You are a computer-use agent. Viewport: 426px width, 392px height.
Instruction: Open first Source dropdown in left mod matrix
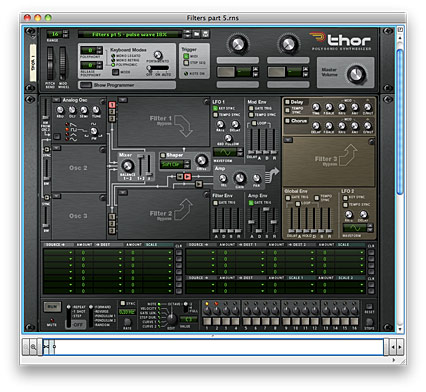pyautogui.click(x=59, y=252)
